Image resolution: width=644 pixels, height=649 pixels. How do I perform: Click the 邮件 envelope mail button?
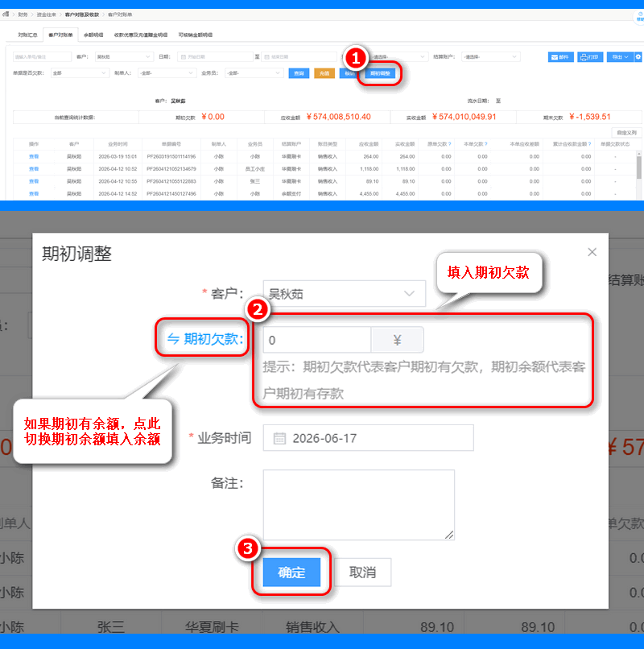(x=560, y=57)
